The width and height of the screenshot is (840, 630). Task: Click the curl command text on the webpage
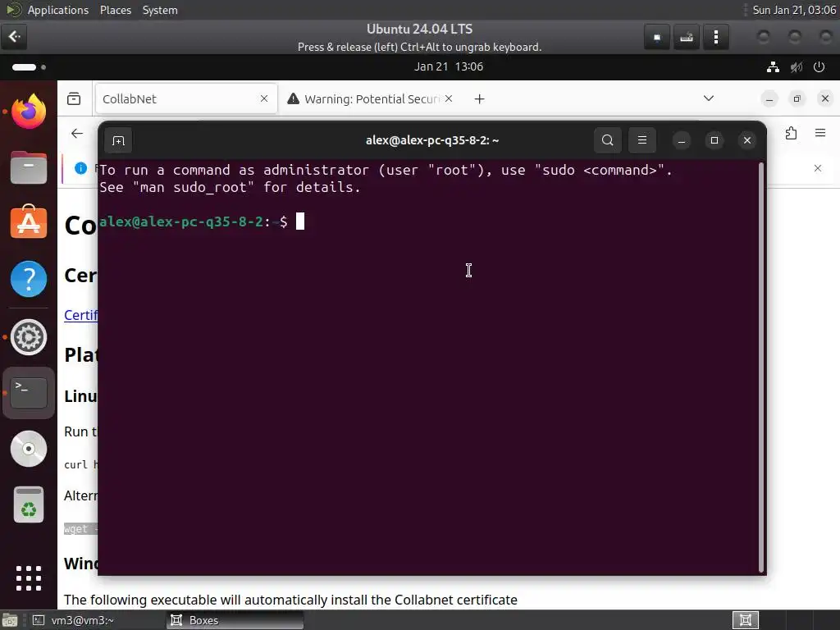[81, 464]
